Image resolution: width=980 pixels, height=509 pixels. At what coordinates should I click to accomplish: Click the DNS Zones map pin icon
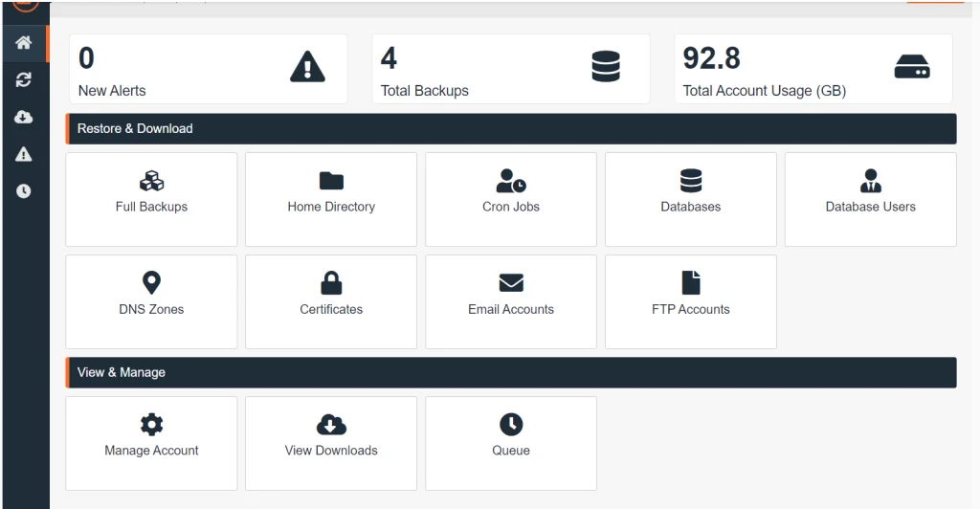click(x=151, y=283)
